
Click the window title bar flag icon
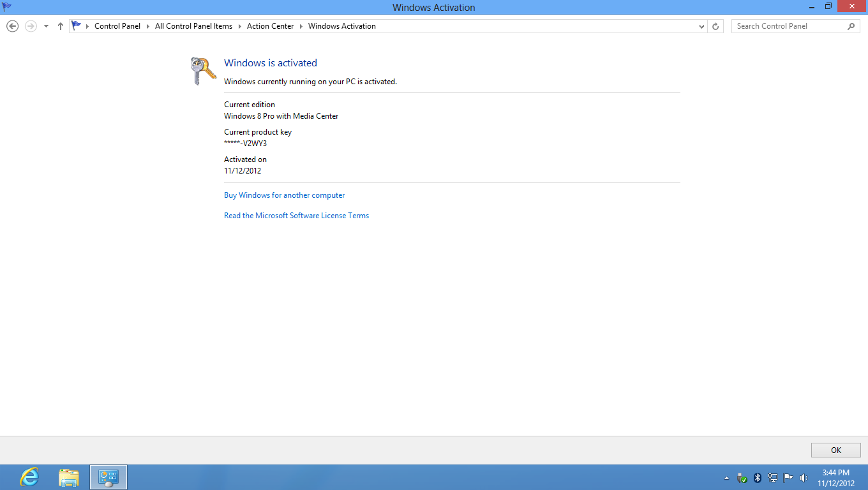point(7,6)
